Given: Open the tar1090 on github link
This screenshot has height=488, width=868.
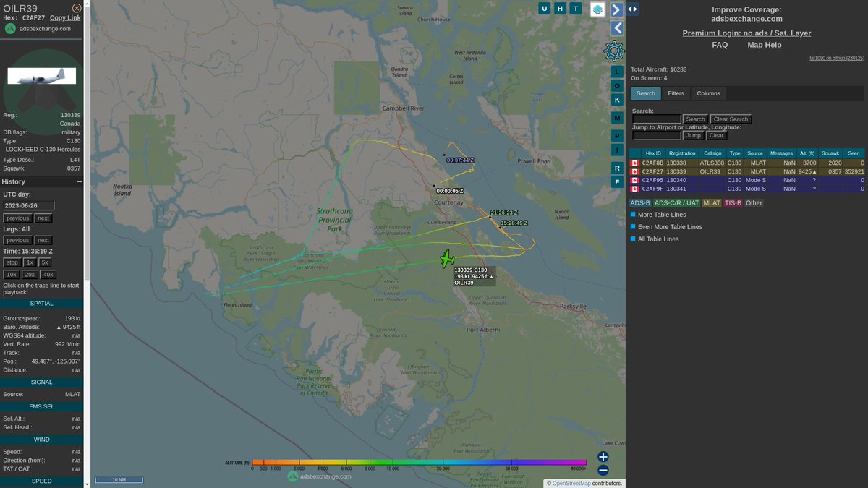Looking at the screenshot, I should [x=837, y=58].
